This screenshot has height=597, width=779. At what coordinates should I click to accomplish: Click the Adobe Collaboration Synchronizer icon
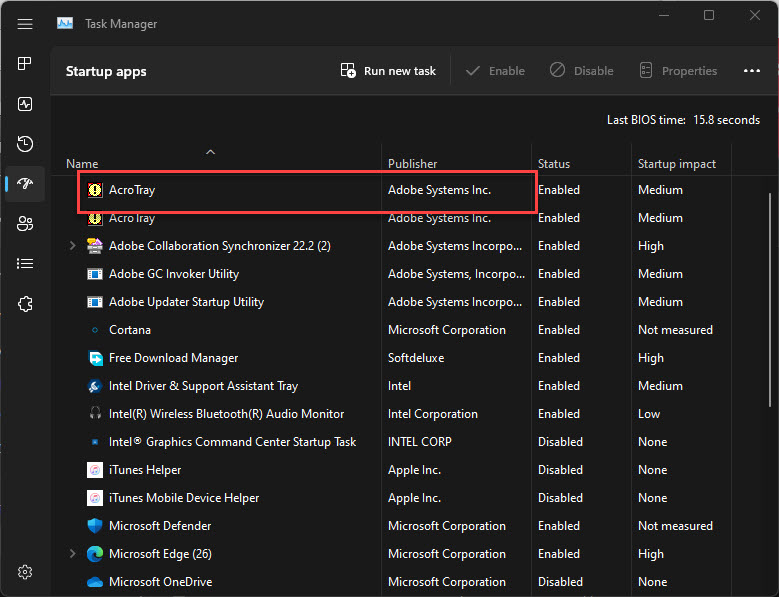(x=95, y=245)
